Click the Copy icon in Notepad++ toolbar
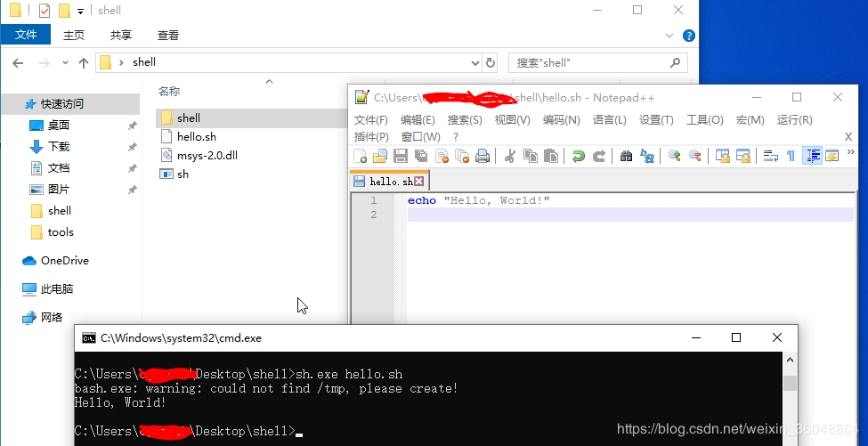Screen dimensions: 868x446 531,156
